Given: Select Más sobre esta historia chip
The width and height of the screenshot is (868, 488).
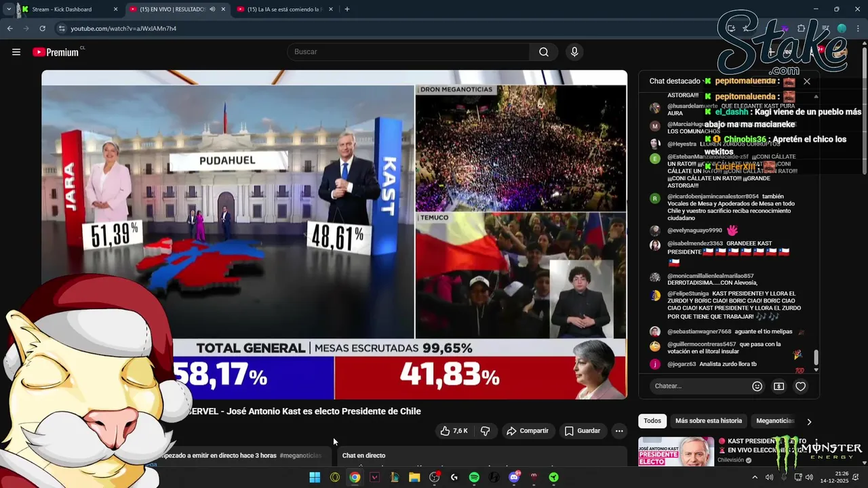Looking at the screenshot, I should [x=709, y=421].
